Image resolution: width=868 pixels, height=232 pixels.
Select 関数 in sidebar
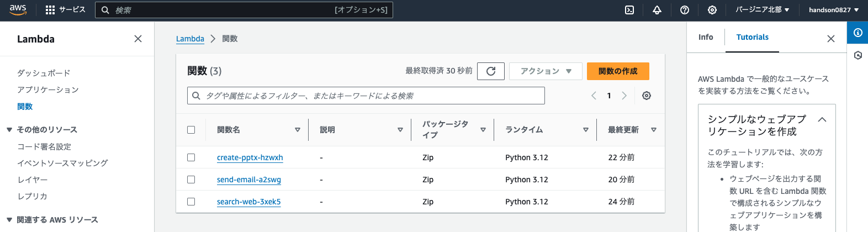point(25,106)
